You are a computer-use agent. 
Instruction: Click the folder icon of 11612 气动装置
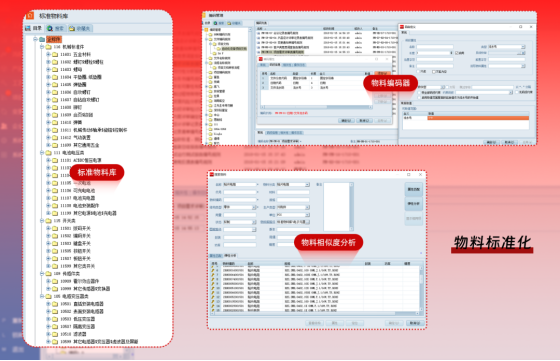coord(55,137)
